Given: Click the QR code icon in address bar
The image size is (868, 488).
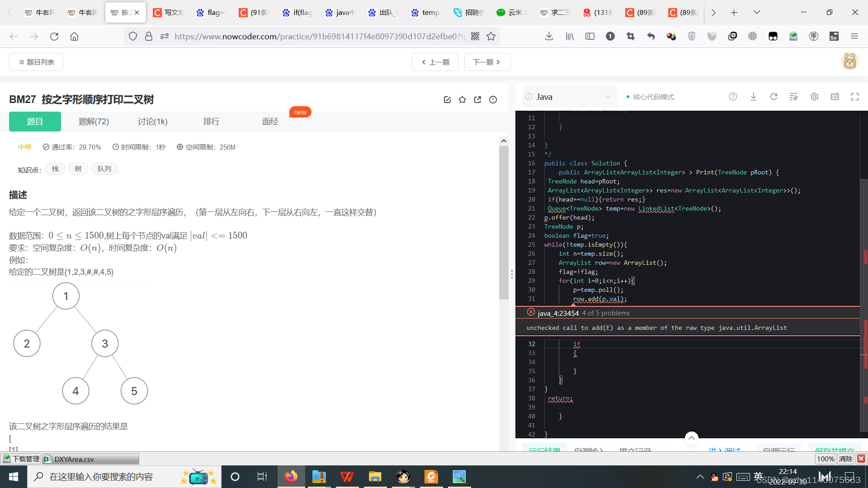Looking at the screenshot, I should 475,37.
